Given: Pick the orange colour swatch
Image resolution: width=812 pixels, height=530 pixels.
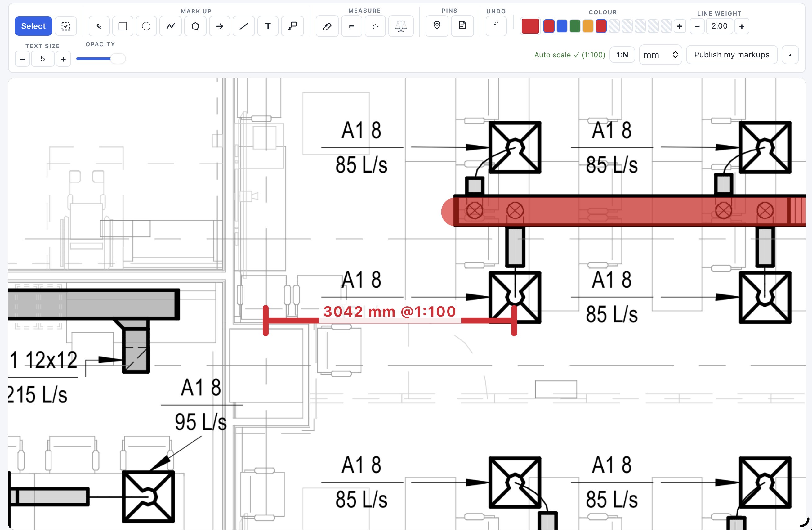Looking at the screenshot, I should click(588, 26).
